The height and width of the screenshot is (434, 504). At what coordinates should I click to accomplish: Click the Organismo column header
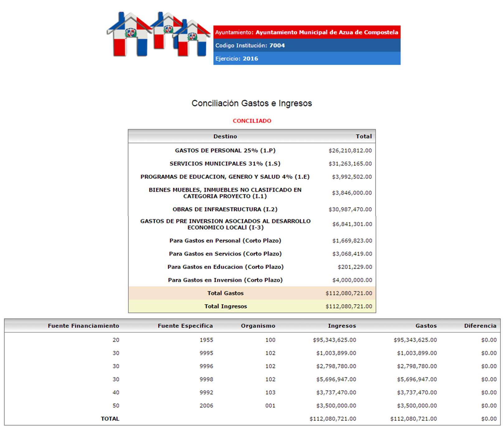point(258,326)
